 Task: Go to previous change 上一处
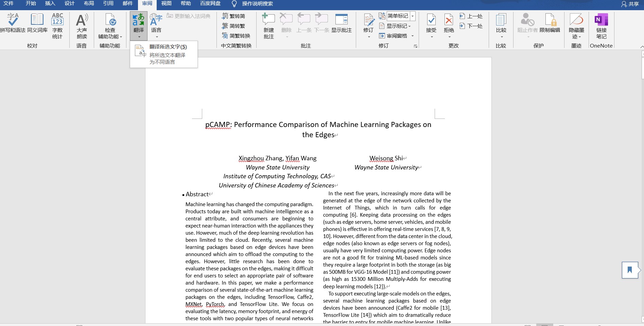pos(471,16)
